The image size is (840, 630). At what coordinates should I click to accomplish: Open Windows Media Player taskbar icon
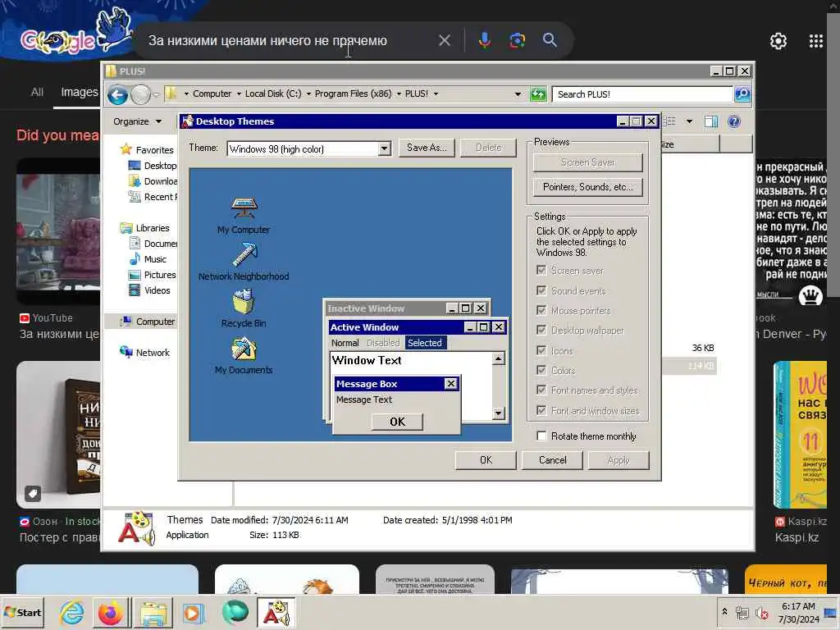pos(193,612)
